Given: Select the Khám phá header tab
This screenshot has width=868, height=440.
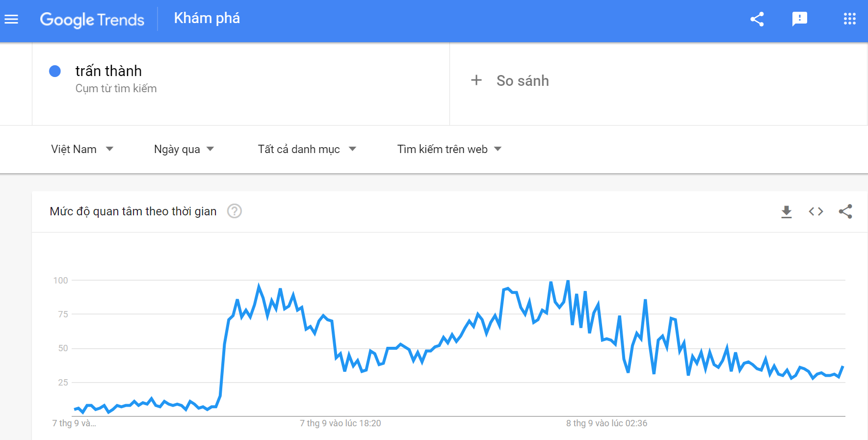Looking at the screenshot, I should click(x=207, y=19).
